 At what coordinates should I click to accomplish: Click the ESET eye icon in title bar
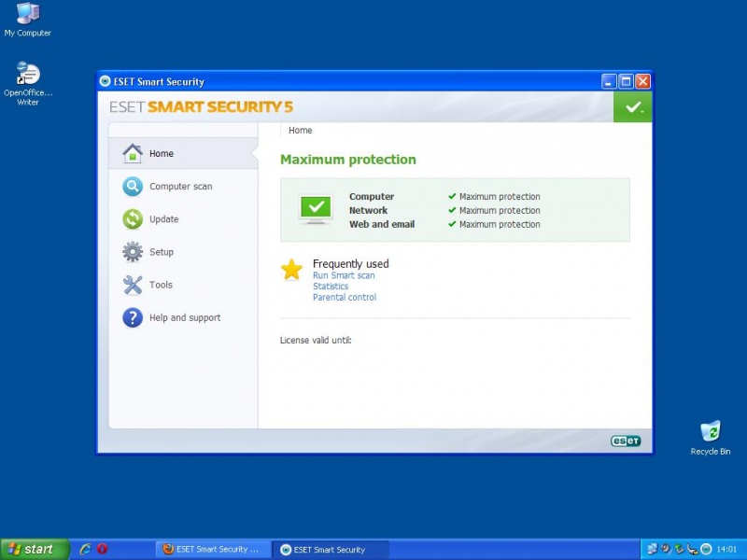[105, 81]
